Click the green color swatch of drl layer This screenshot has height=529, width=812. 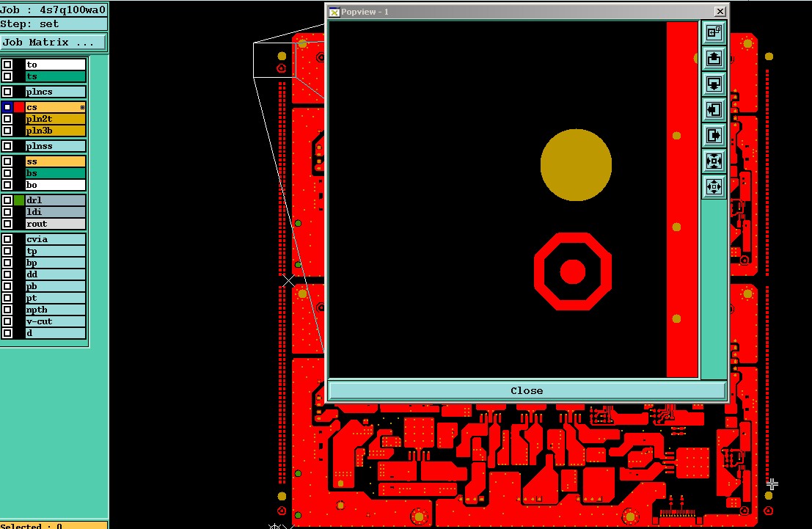click(19, 200)
